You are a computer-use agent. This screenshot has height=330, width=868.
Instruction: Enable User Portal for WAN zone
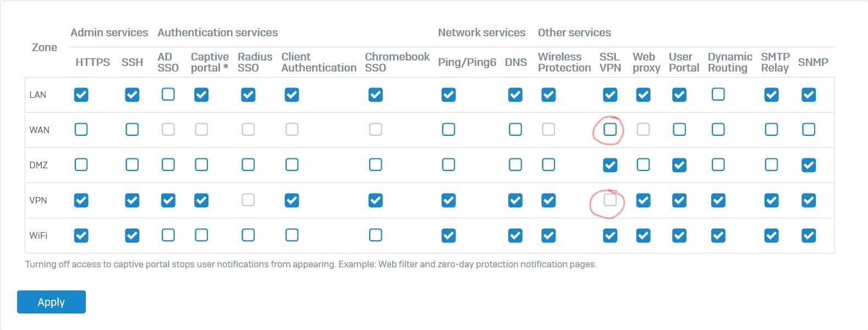click(x=679, y=129)
